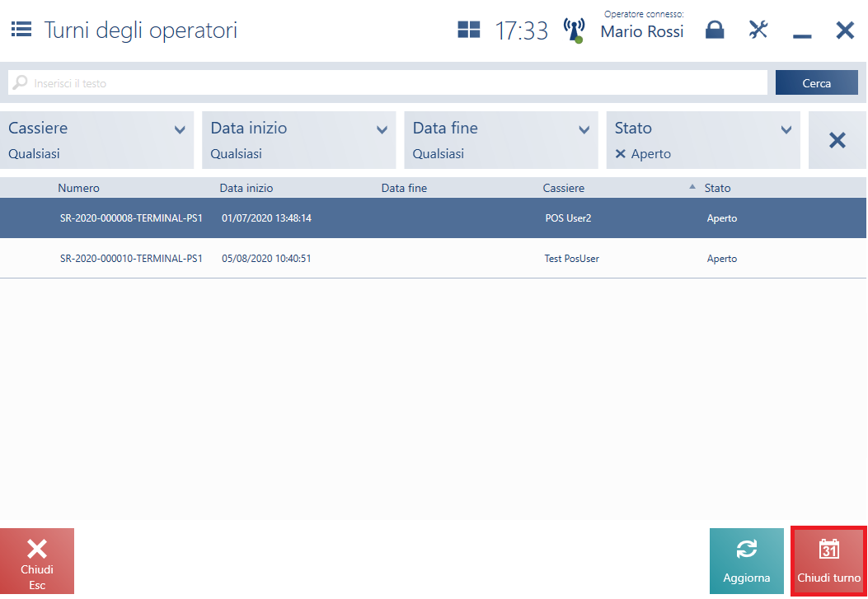Click the search magnifier icon
This screenshot has height=599, width=868.
(x=20, y=83)
